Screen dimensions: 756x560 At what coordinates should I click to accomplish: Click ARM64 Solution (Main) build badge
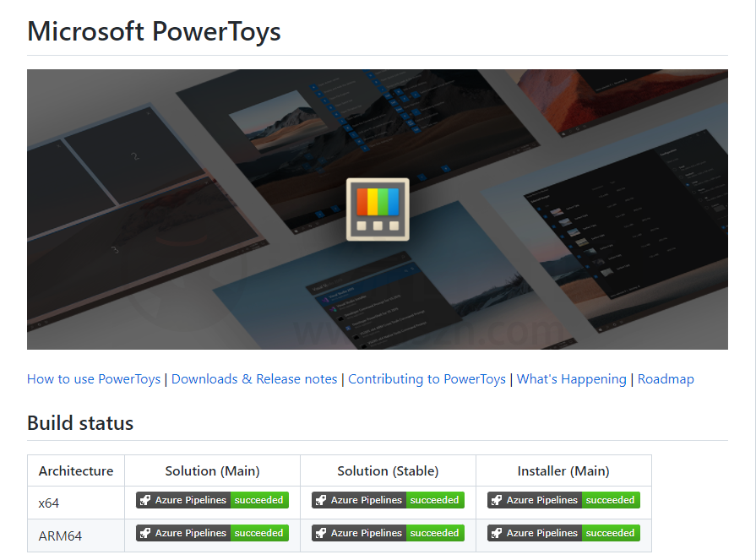click(212, 533)
